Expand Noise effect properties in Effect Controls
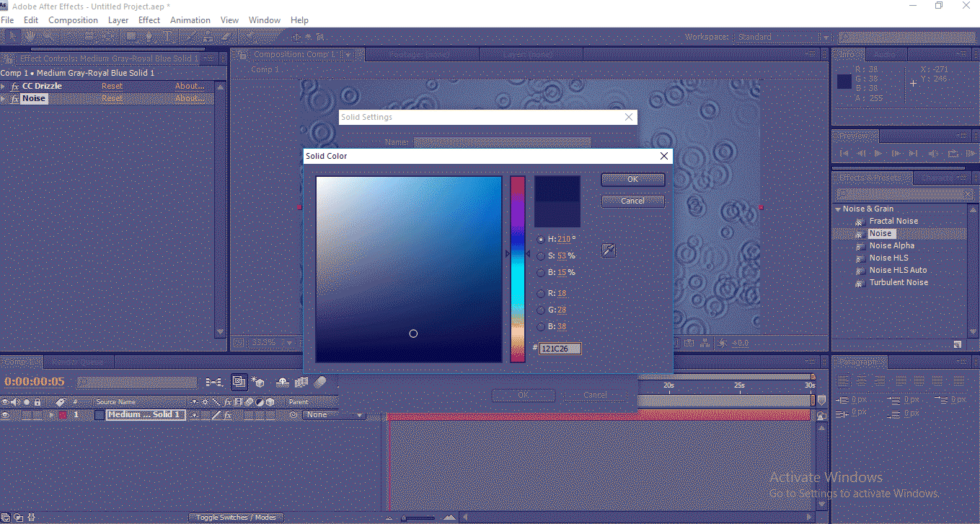Image resolution: width=980 pixels, height=524 pixels. 4,99
